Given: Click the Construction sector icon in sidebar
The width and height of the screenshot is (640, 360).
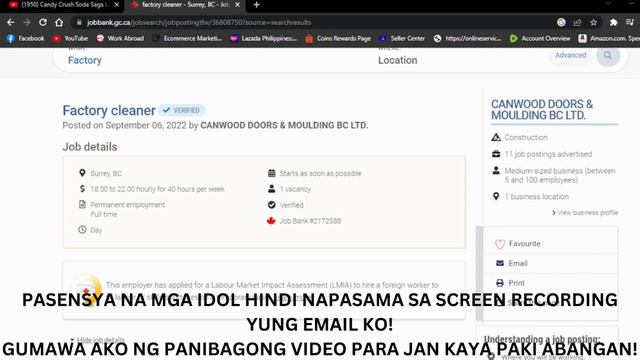Looking at the screenshot, I should [x=496, y=137].
